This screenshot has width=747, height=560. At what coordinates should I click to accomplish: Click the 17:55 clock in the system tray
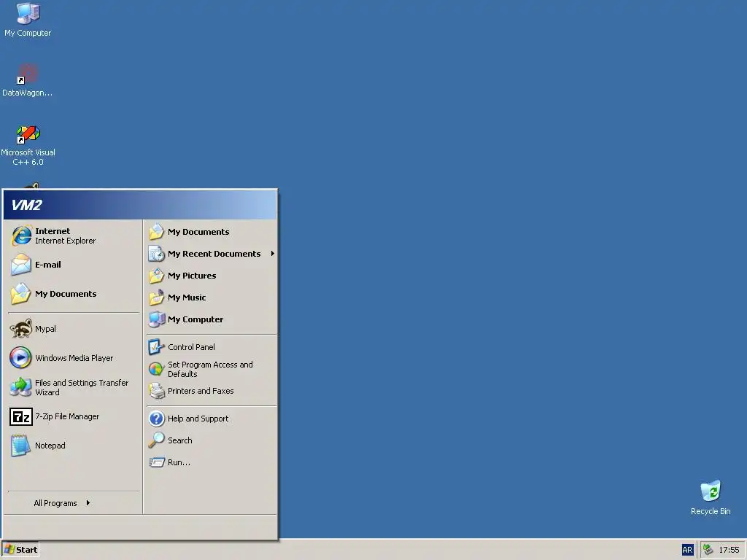(x=729, y=550)
